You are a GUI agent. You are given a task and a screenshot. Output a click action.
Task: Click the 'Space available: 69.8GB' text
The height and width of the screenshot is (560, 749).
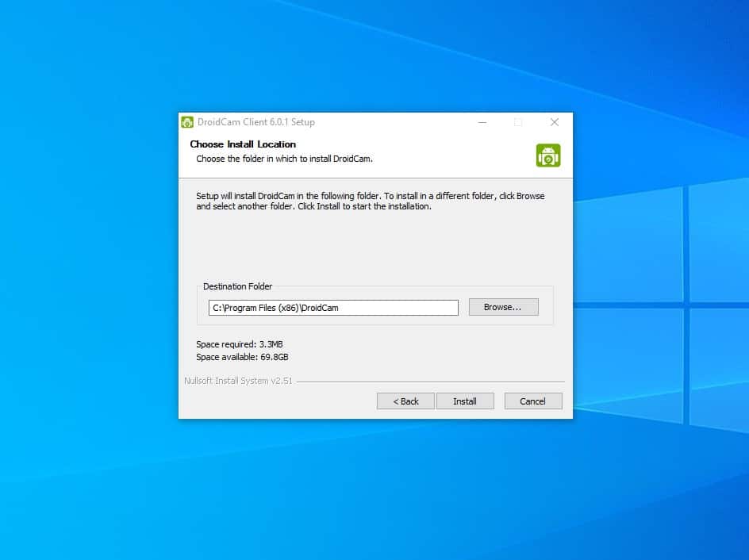pyautogui.click(x=242, y=357)
